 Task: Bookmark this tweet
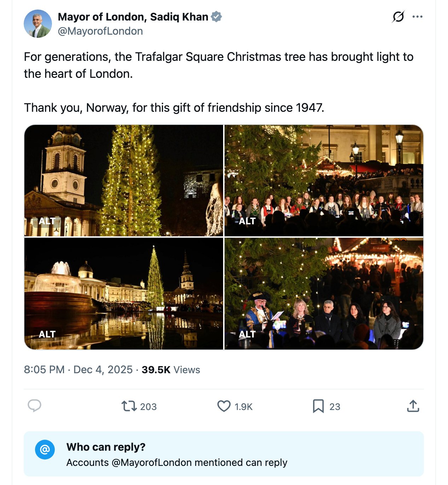point(318,406)
